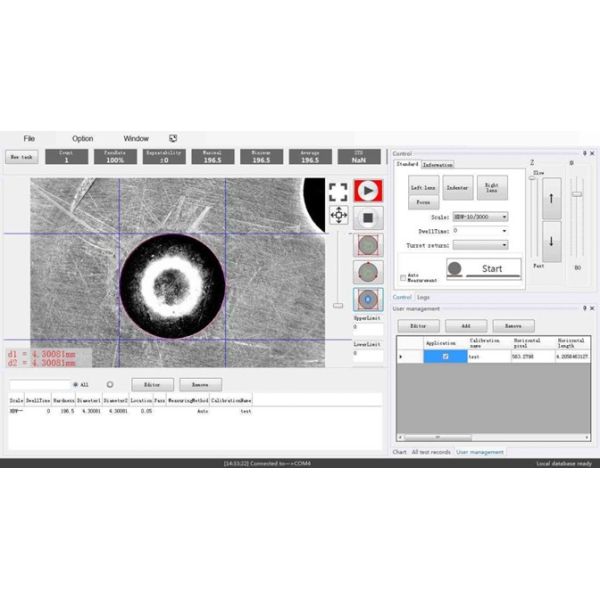Screen dimensions: 600x600
Task: Click the Start measurement button
Action: [x=484, y=268]
